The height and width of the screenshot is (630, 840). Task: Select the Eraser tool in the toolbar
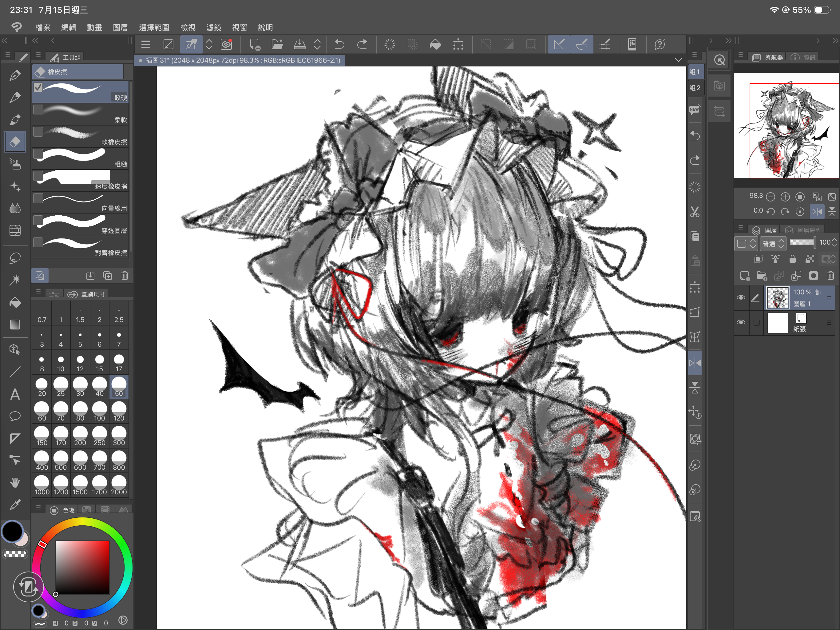click(x=15, y=142)
